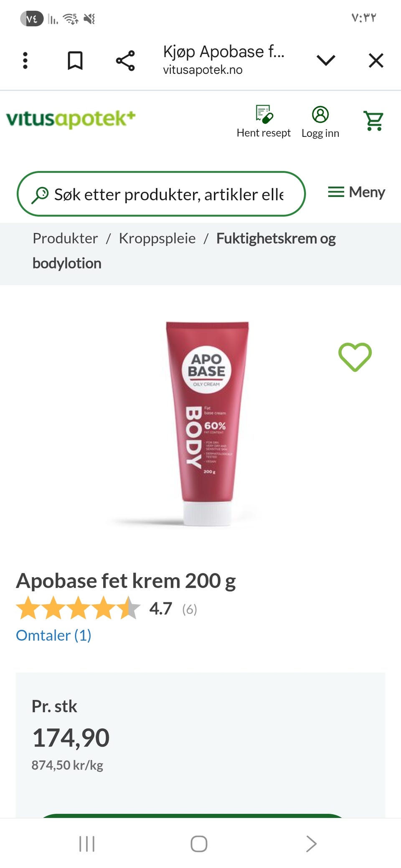Toggle the heart favorite for Apobase

coord(355,357)
